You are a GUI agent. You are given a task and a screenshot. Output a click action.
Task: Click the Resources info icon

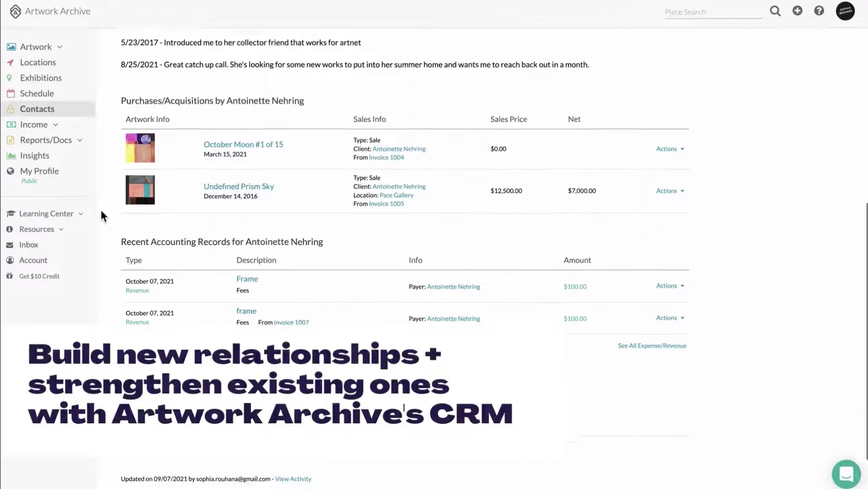pos(9,229)
